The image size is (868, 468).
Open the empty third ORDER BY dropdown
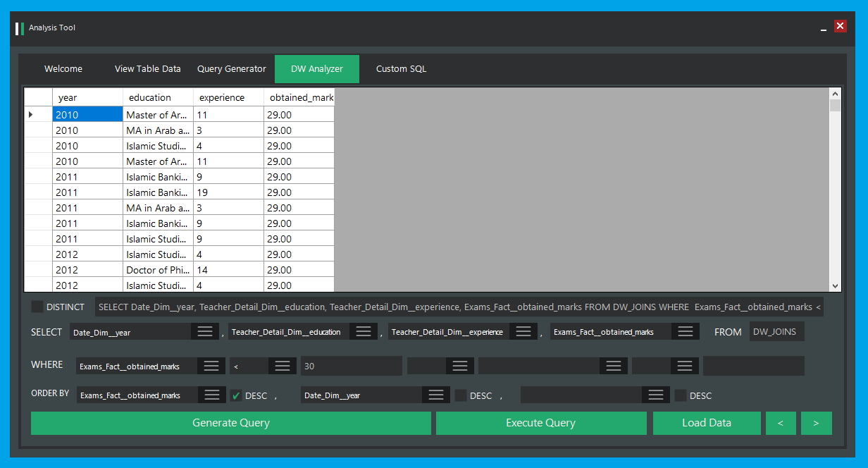[656, 395]
